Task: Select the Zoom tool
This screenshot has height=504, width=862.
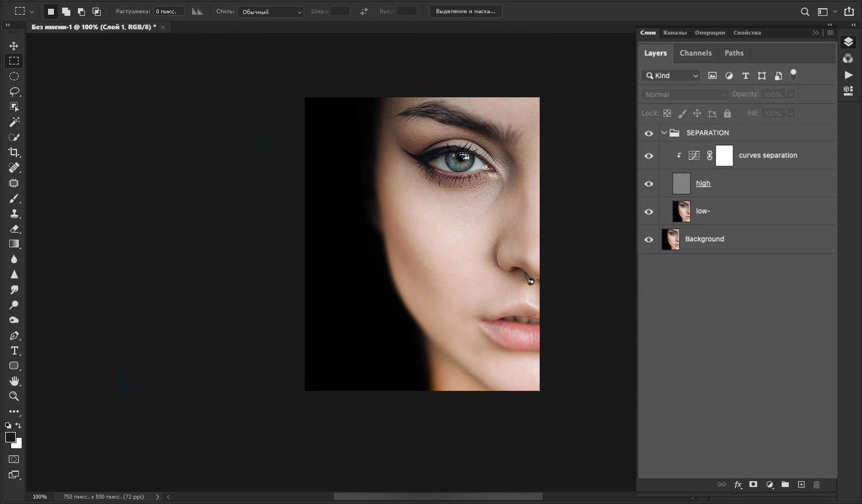Action: coord(13,396)
